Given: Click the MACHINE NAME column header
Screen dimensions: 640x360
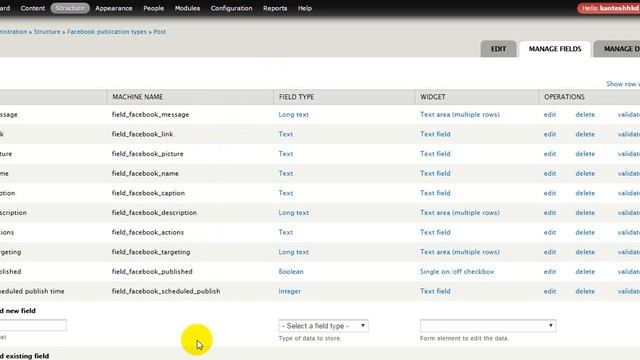Looking at the screenshot, I should coord(138,97).
